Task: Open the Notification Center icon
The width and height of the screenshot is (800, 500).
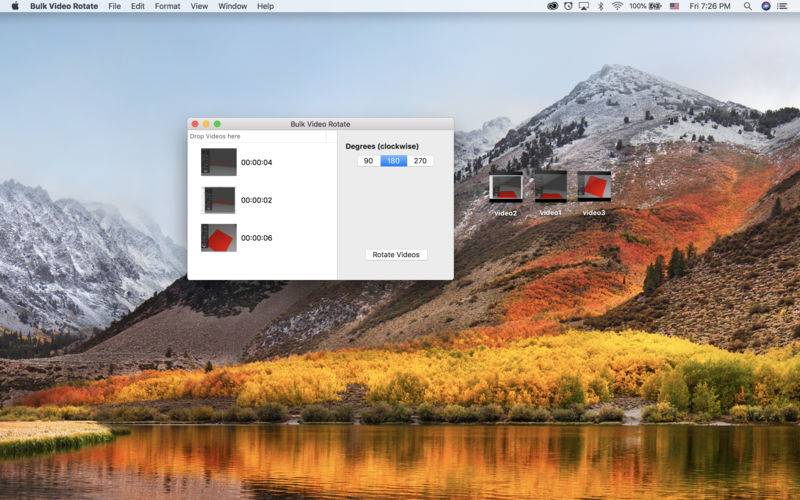Action: (785, 6)
